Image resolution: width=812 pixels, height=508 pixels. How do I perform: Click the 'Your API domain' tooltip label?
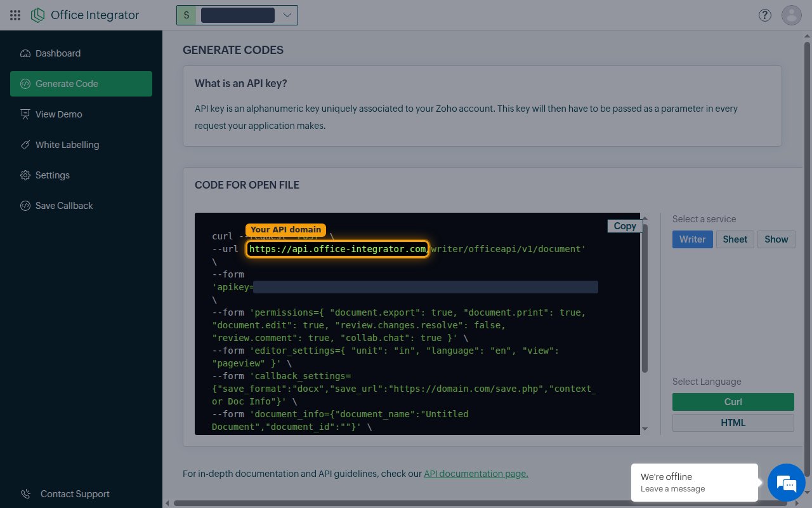point(285,230)
